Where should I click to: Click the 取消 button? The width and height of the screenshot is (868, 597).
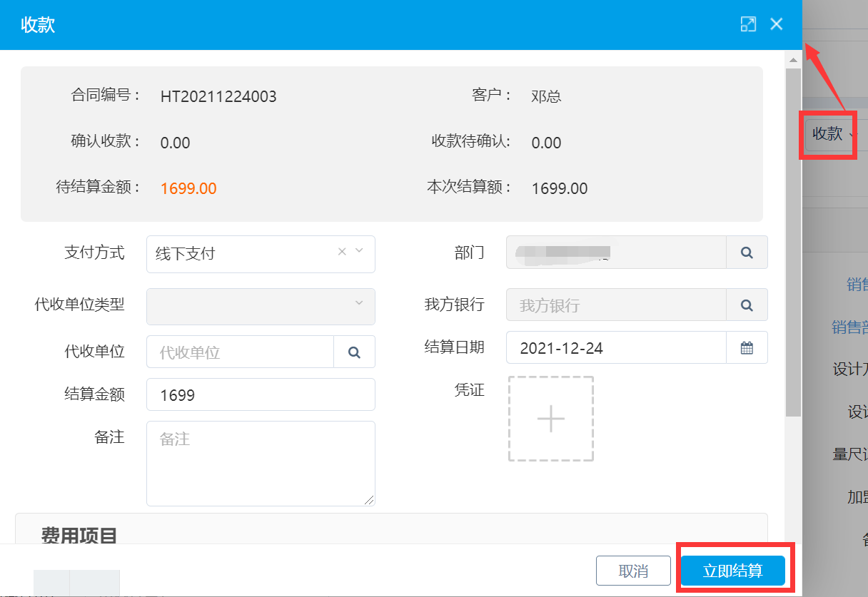[x=633, y=571]
